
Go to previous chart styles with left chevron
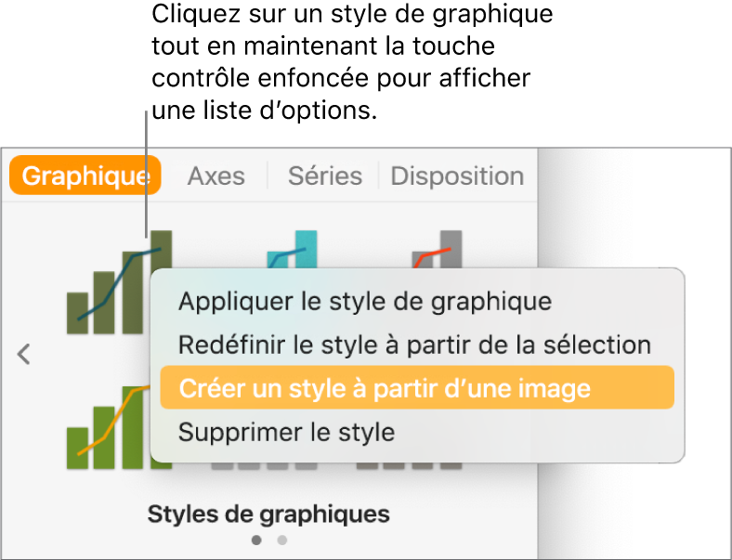click(24, 354)
